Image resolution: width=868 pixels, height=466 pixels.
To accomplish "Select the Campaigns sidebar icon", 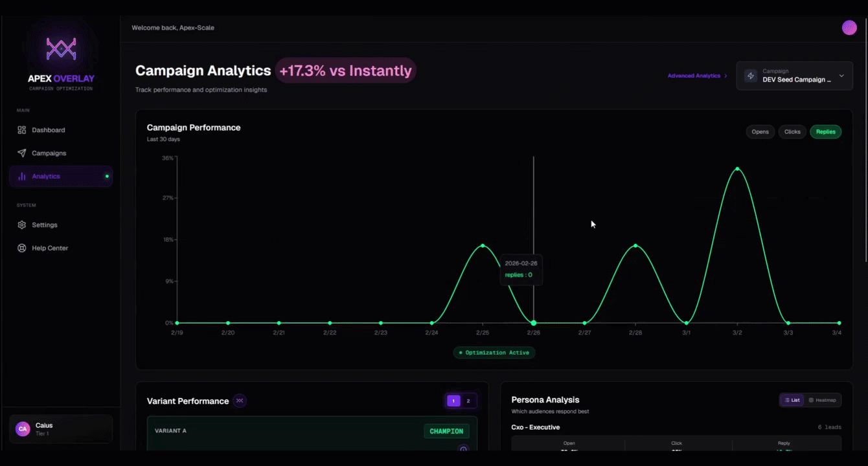I will point(21,153).
